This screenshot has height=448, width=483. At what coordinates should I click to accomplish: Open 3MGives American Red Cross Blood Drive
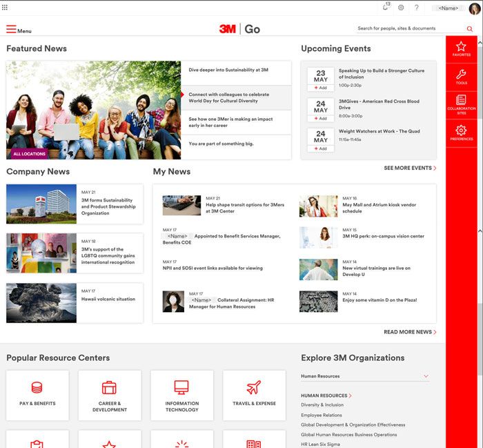pos(379,104)
